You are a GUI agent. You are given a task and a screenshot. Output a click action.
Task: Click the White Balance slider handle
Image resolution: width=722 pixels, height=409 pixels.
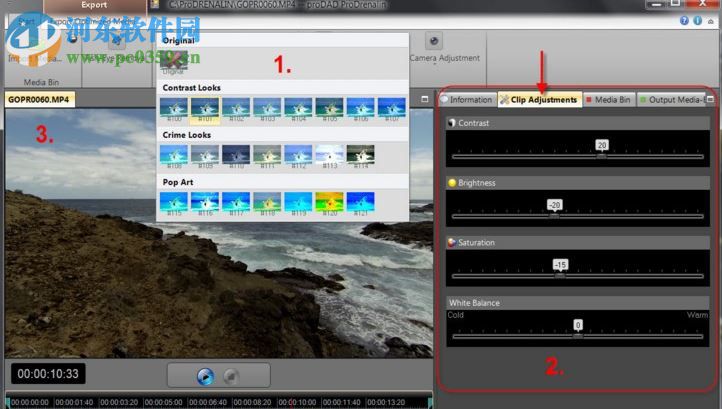pyautogui.click(x=577, y=335)
